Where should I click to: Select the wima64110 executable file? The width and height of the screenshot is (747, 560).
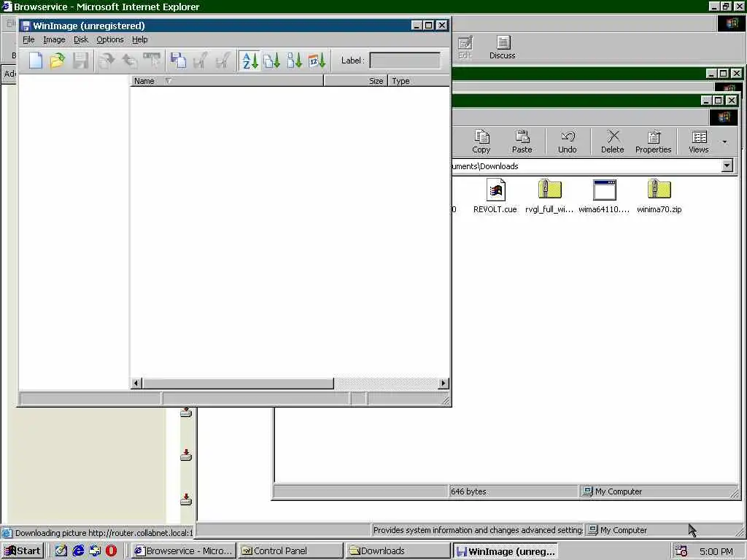click(604, 196)
